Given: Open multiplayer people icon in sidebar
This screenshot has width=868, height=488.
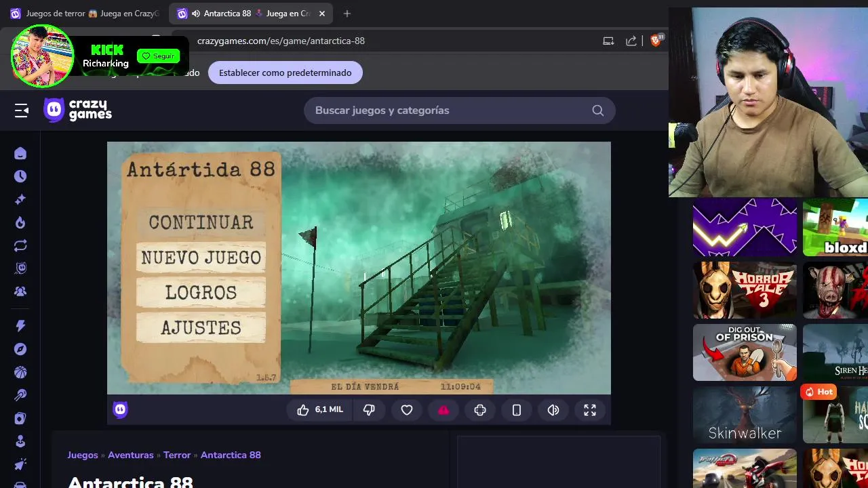Looking at the screenshot, I should tap(20, 291).
